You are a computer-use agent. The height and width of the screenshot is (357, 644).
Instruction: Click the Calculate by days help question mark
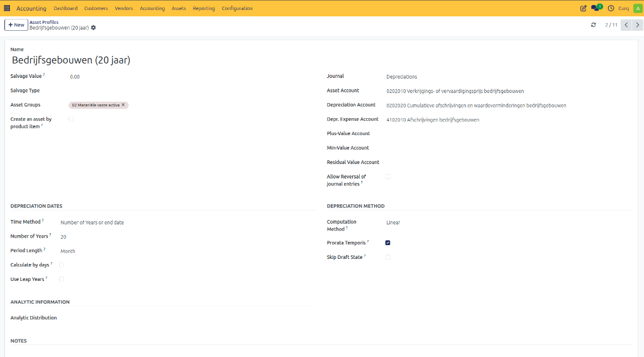(52, 263)
